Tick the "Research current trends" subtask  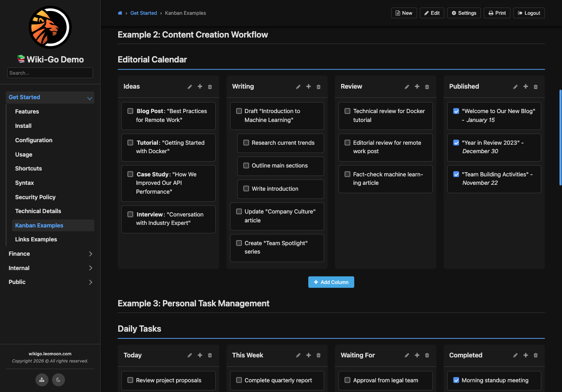[246, 143]
